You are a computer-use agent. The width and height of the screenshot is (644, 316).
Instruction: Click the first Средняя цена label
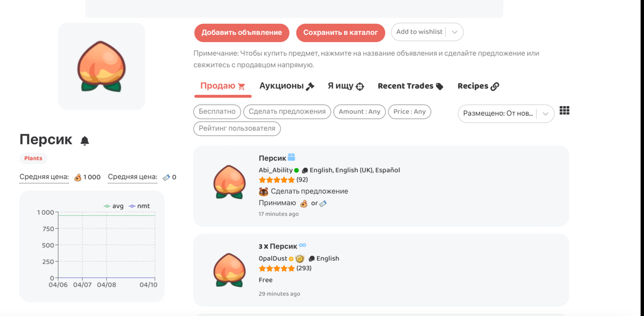pyautogui.click(x=44, y=177)
